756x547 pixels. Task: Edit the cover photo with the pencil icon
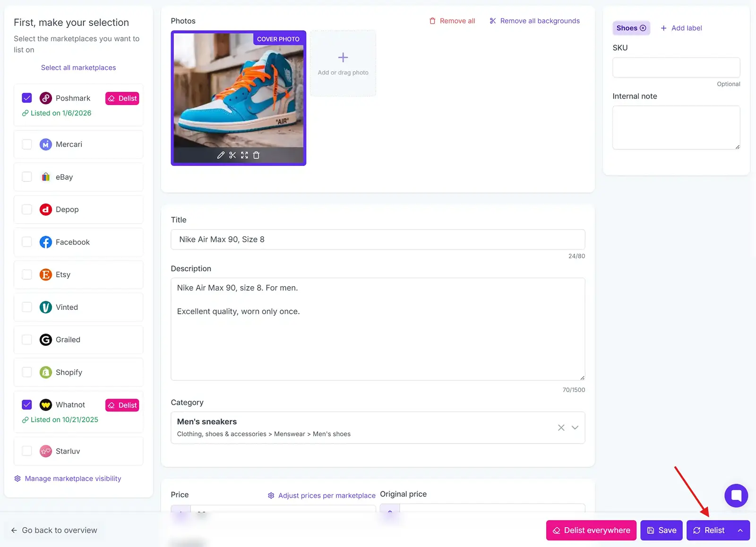pyautogui.click(x=221, y=155)
